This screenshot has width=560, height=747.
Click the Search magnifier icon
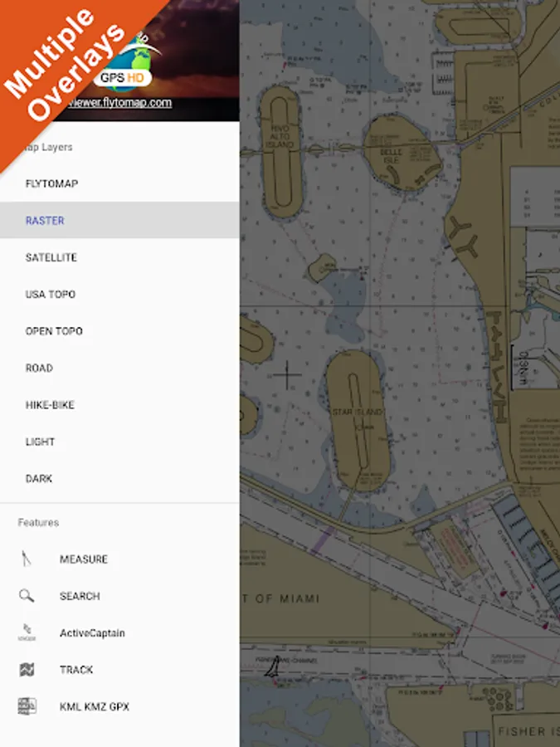27,595
